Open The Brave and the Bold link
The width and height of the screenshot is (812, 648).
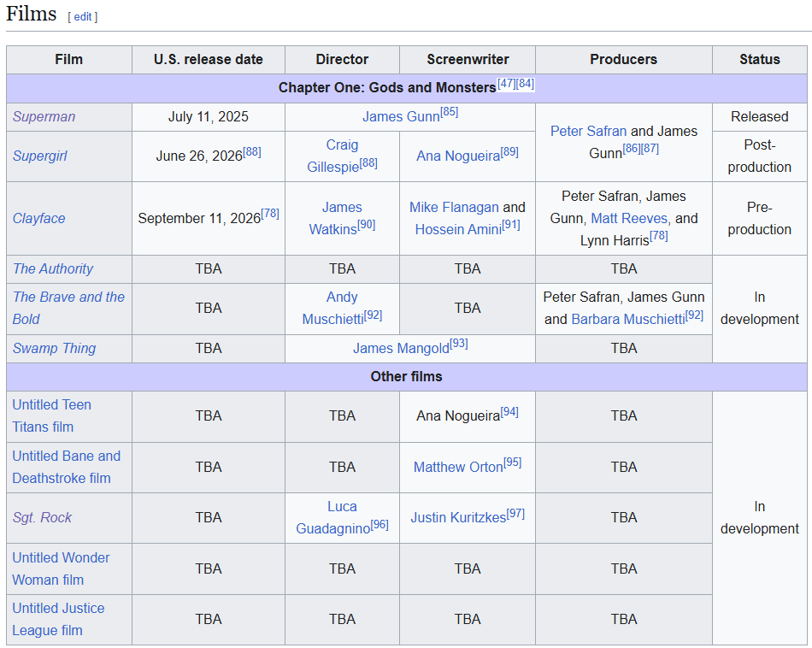(x=68, y=308)
